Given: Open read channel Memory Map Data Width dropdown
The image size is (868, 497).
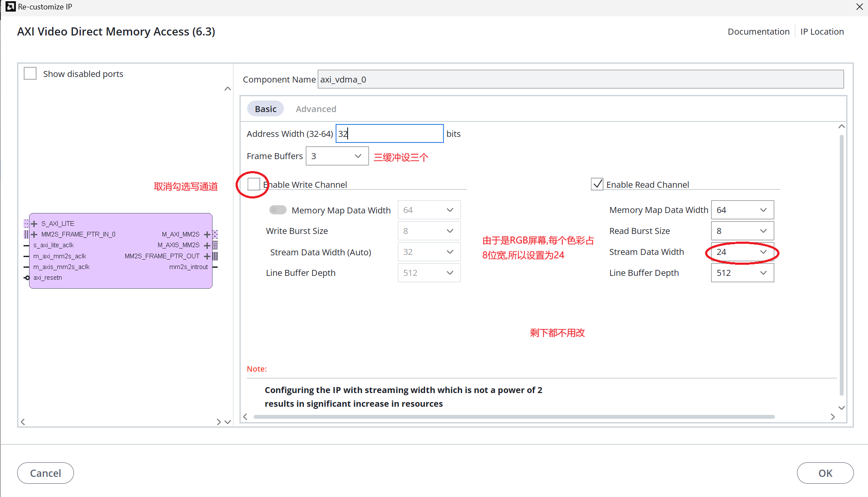Looking at the screenshot, I should 742,210.
